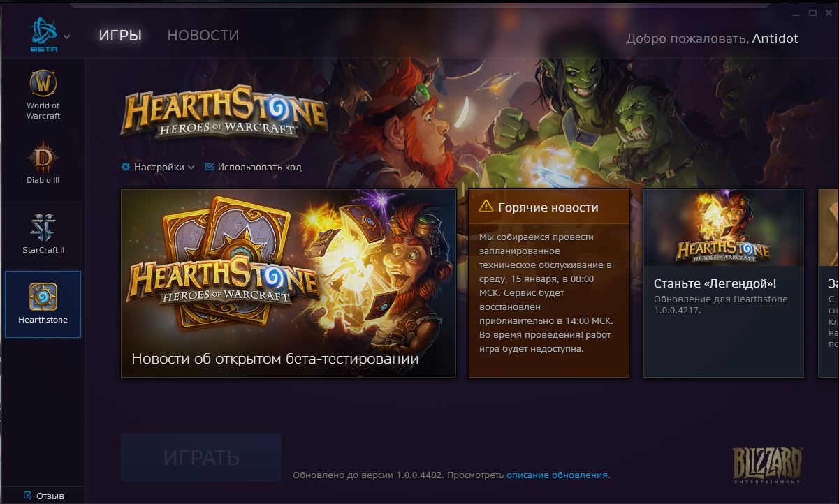Switch to the ИГРЫ tab

pyautogui.click(x=120, y=35)
